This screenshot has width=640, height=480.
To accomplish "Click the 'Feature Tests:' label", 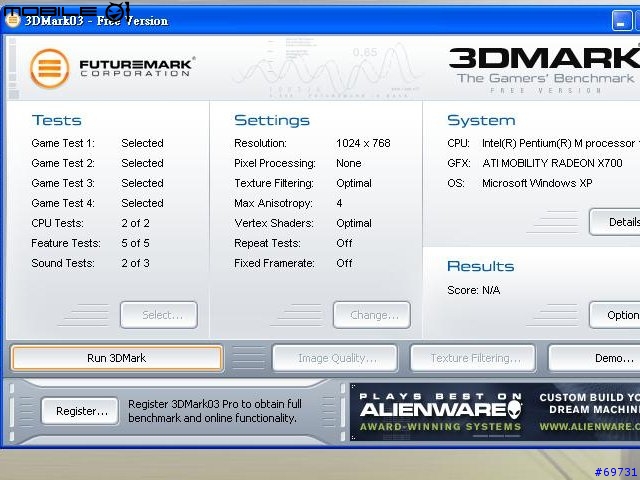I will pyautogui.click(x=66, y=243).
